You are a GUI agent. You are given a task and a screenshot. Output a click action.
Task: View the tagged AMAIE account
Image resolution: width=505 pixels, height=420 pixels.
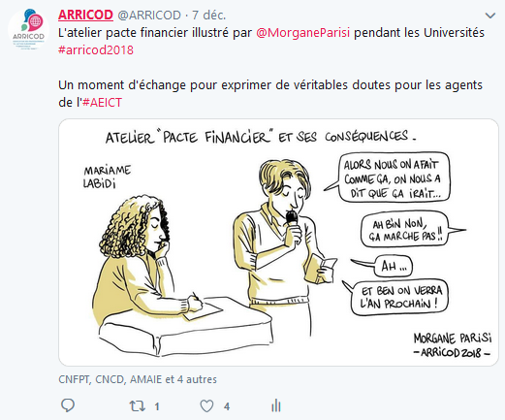(145, 379)
